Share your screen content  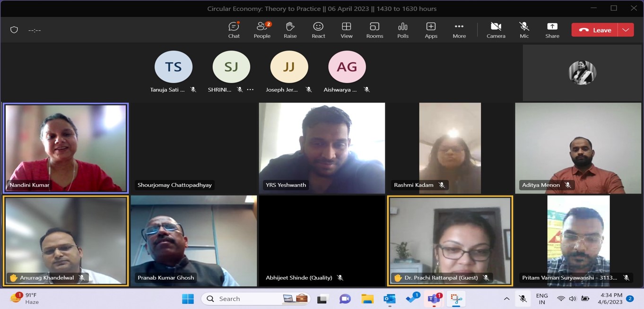pyautogui.click(x=552, y=30)
